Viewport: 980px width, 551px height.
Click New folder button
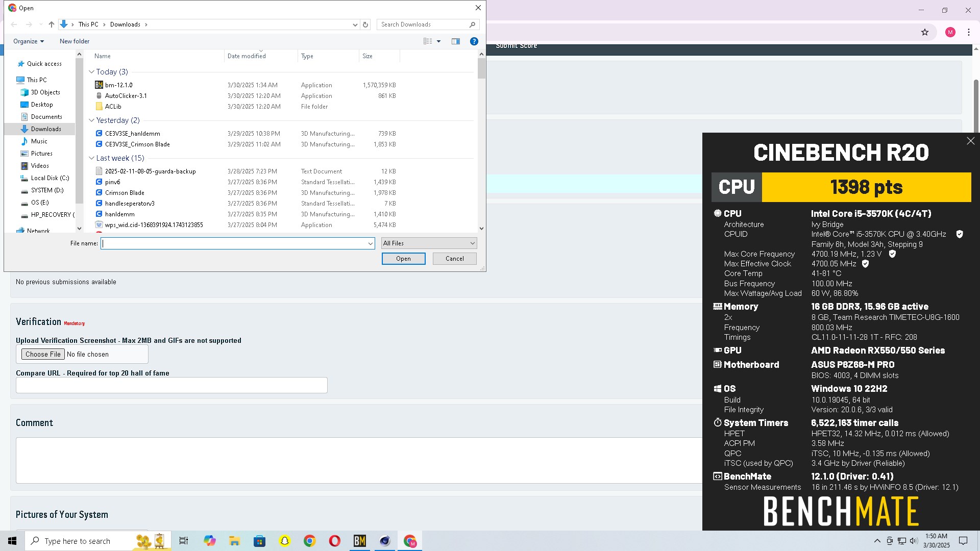click(x=75, y=41)
